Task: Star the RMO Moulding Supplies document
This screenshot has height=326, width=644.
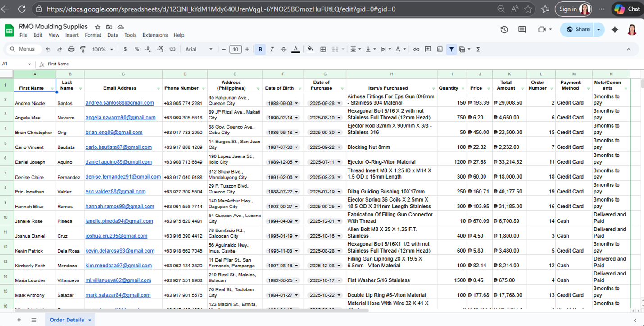Action: click(x=98, y=27)
